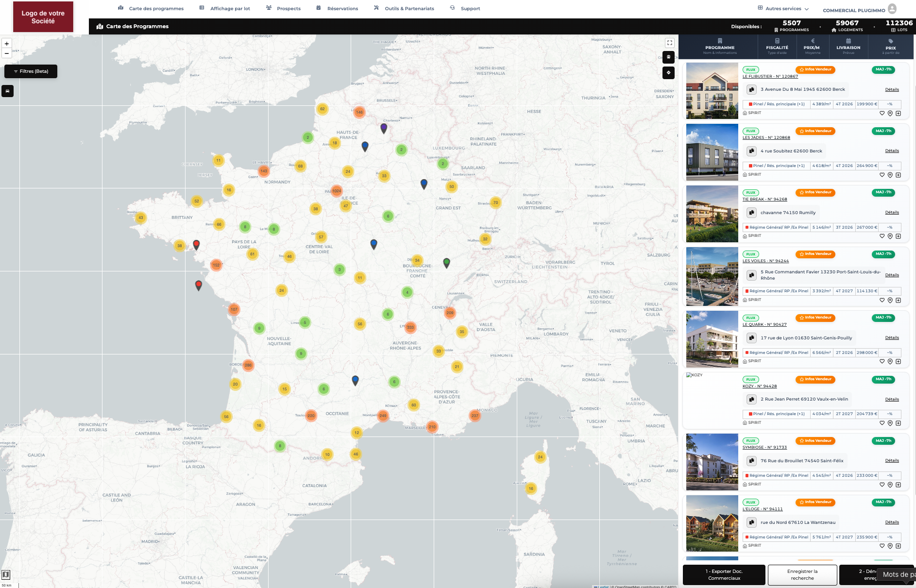
Task: Expand the Filtres (Beta) panel
Action: pyautogui.click(x=31, y=71)
